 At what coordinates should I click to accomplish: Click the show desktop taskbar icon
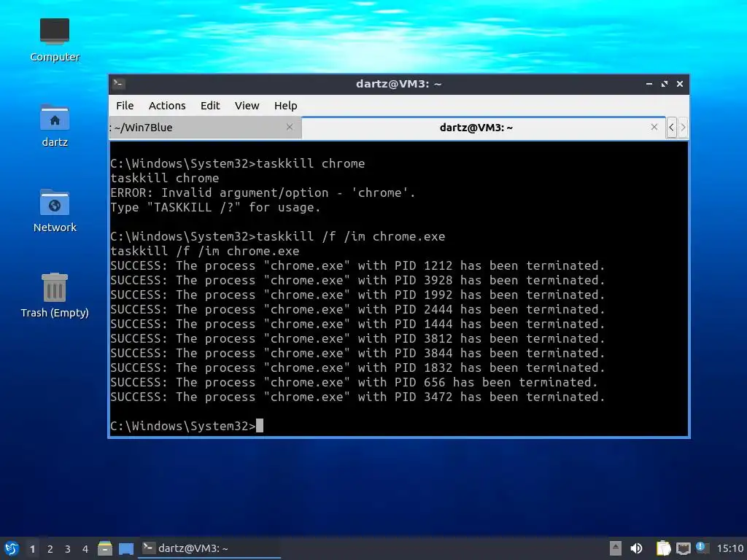click(126, 548)
